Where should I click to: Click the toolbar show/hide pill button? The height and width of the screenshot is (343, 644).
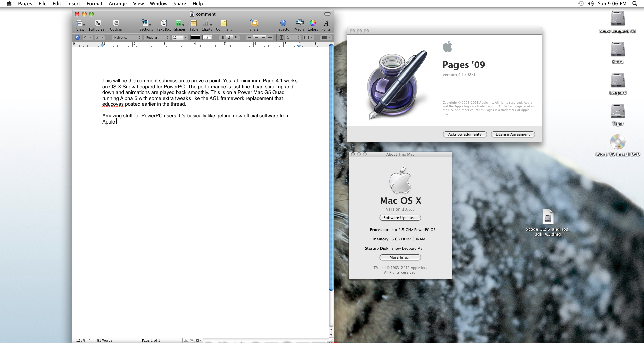[x=328, y=14]
